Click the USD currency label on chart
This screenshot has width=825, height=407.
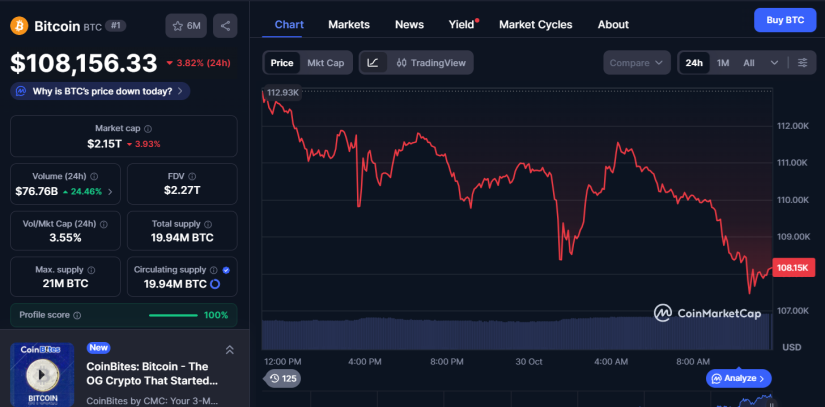click(792, 347)
